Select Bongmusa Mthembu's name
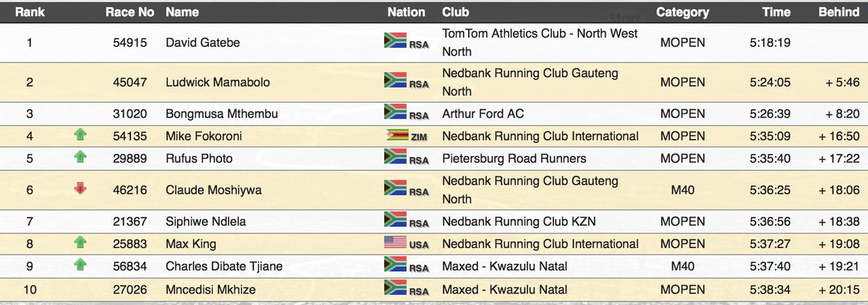Viewport: 868px width, 305px height. [x=221, y=114]
